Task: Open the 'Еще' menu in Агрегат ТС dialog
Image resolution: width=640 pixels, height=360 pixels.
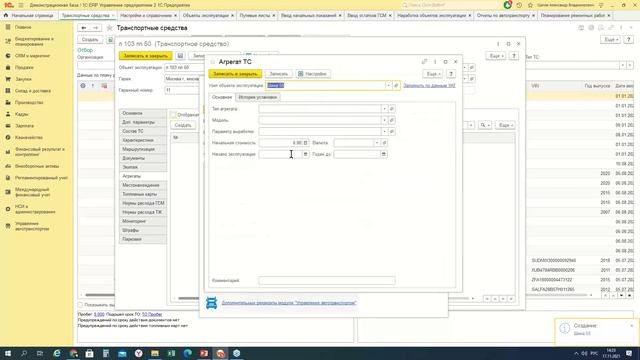Action: [x=433, y=74]
